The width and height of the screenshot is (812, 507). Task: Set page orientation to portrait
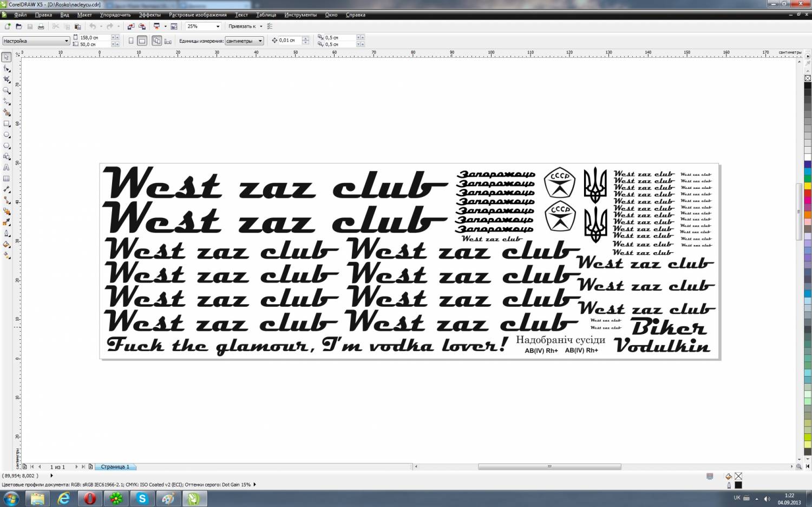tap(130, 41)
